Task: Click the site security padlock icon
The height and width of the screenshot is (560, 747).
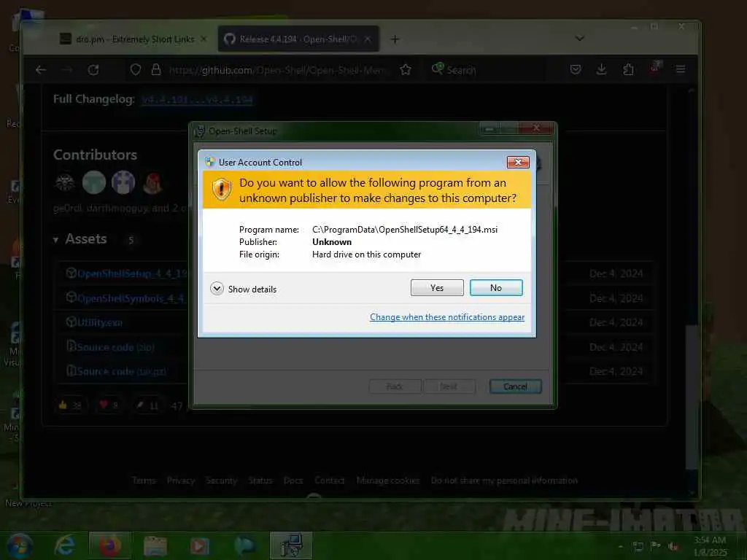Action: 156,70
